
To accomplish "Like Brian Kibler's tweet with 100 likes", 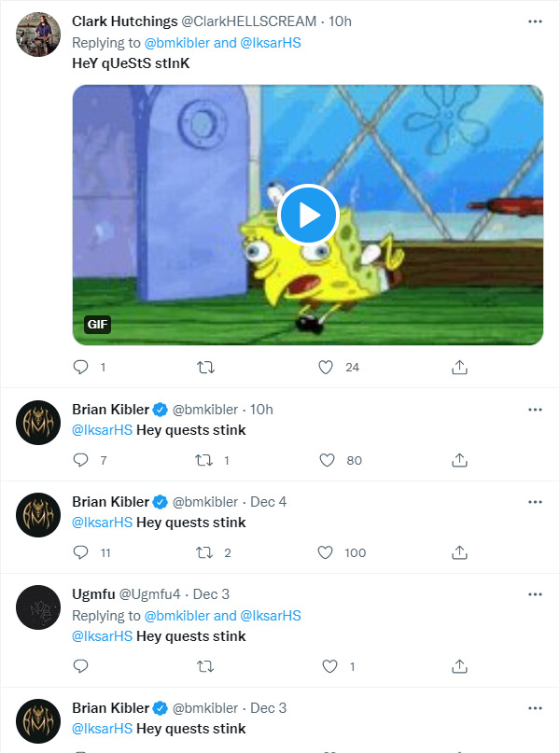I will tap(326, 552).
